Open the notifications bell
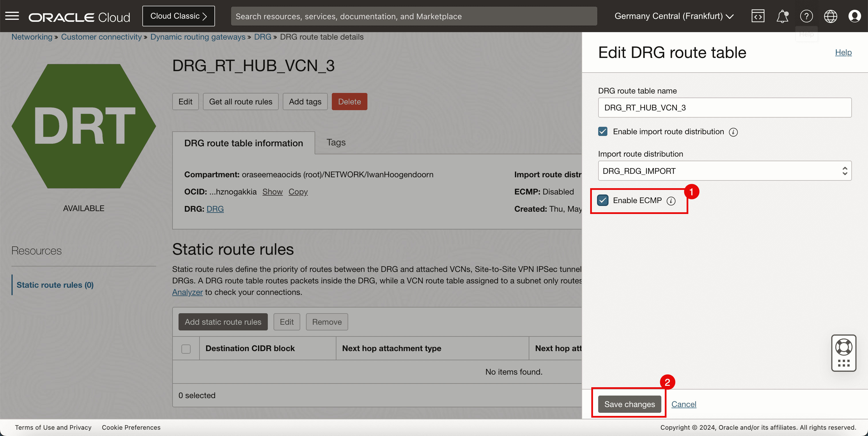 pos(782,16)
